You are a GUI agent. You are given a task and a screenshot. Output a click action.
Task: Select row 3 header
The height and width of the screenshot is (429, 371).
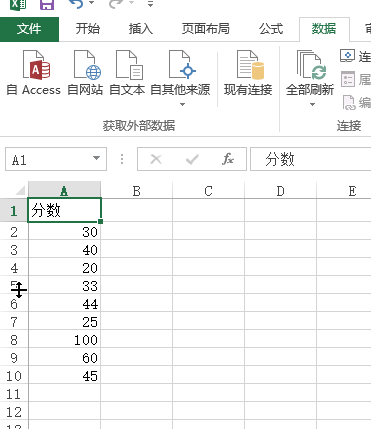(x=14, y=249)
